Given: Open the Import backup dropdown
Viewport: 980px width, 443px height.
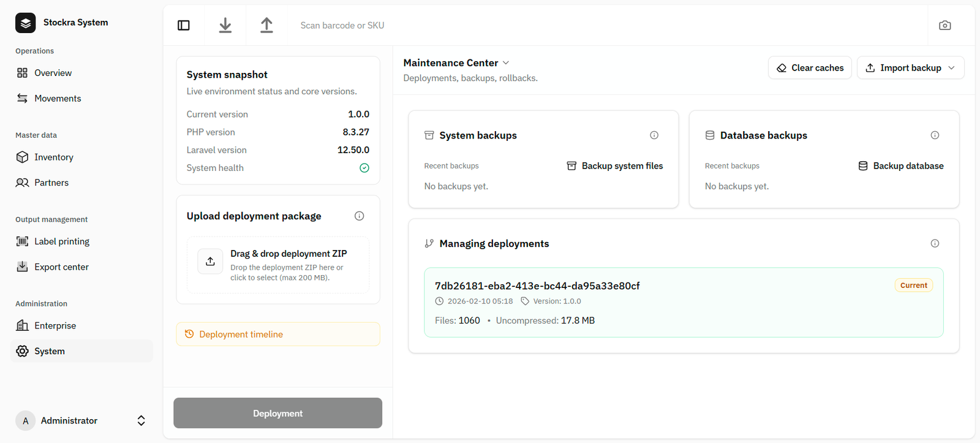Looking at the screenshot, I should pos(910,68).
